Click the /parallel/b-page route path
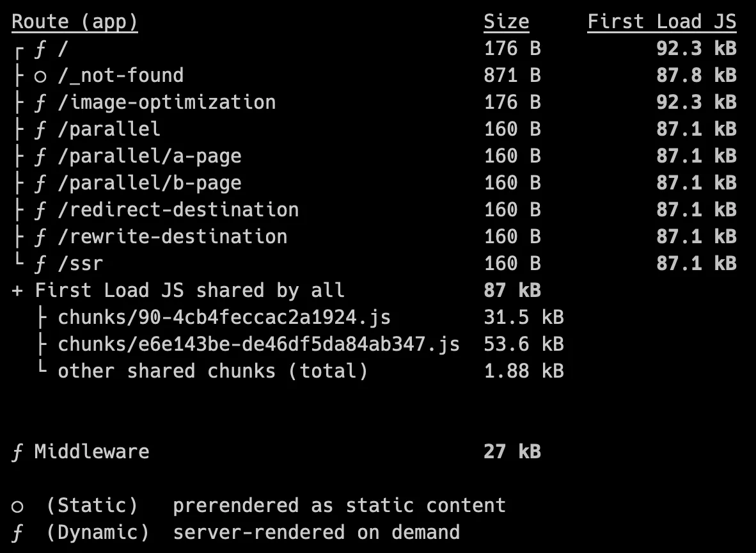Screen dimensions: 756x553 150,183
